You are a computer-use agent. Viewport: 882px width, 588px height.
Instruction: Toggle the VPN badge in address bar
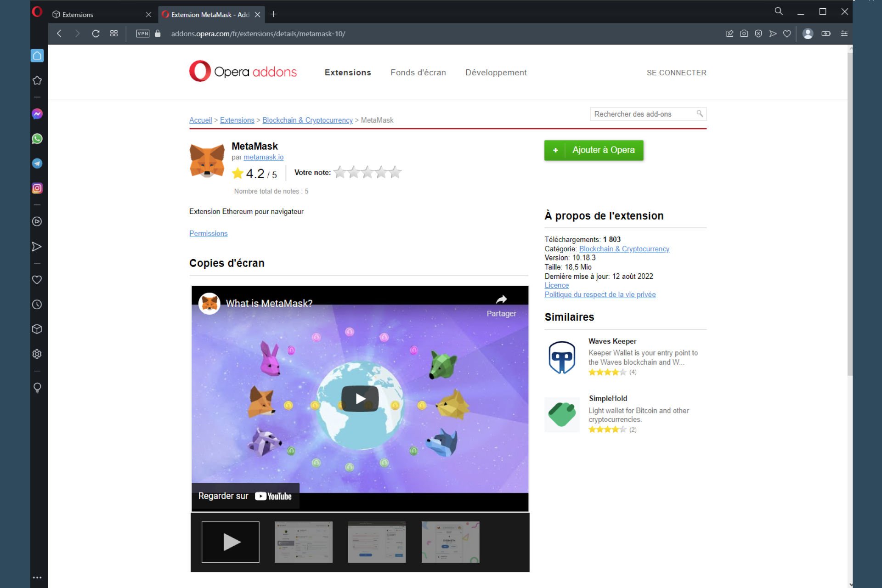(x=143, y=34)
